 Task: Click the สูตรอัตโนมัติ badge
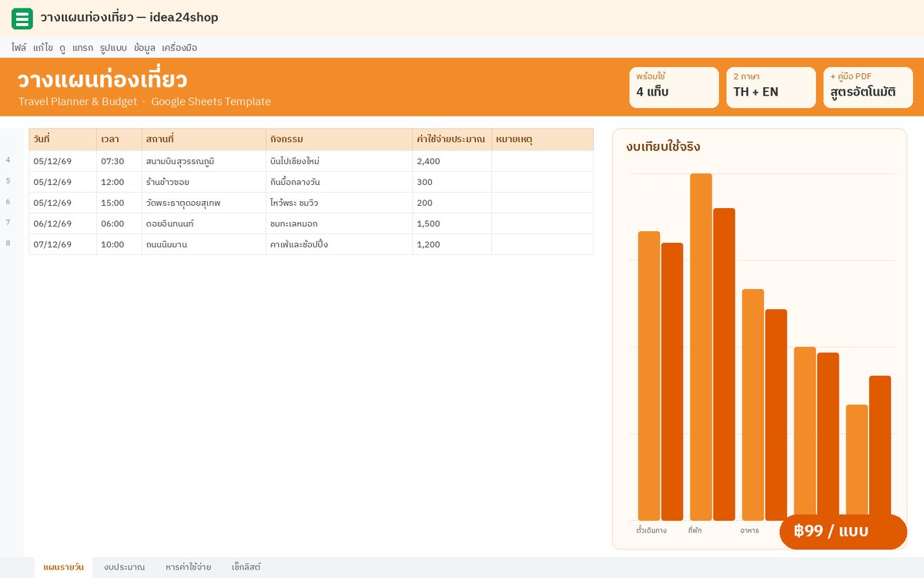[x=868, y=87]
